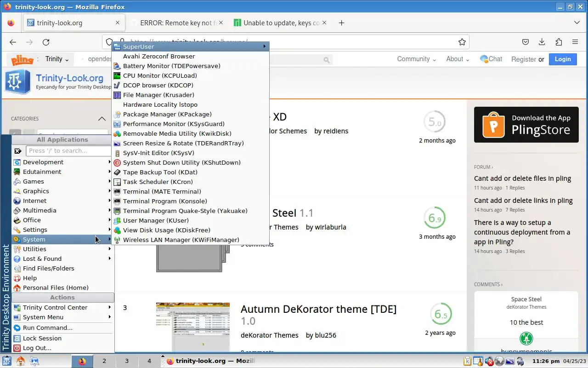Open Firefox downloads panel
Screen dimensions: 588x368
[x=542, y=42]
